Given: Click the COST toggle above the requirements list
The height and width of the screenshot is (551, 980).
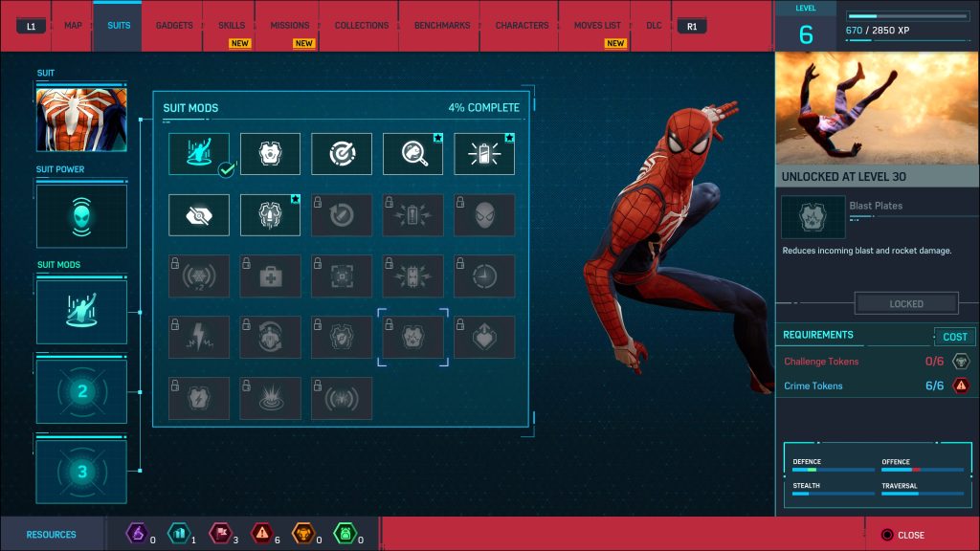Looking at the screenshot, I should (x=954, y=336).
